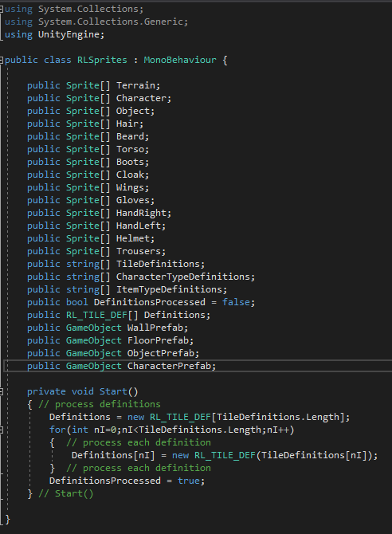Click the 'Helmet' field name

coord(133,238)
